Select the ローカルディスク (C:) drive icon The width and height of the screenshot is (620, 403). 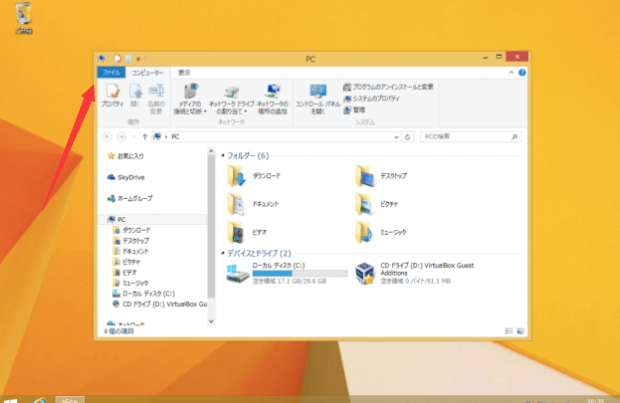237,273
